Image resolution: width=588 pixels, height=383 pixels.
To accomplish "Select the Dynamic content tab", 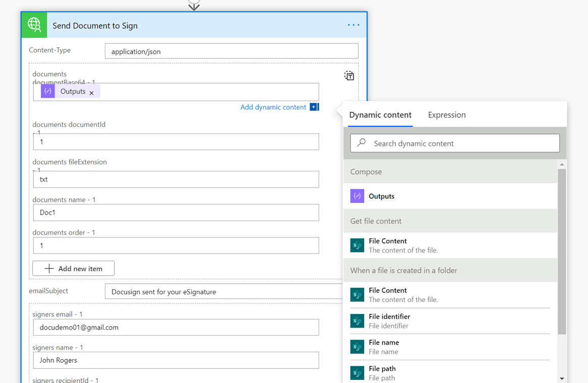I will 380,115.
